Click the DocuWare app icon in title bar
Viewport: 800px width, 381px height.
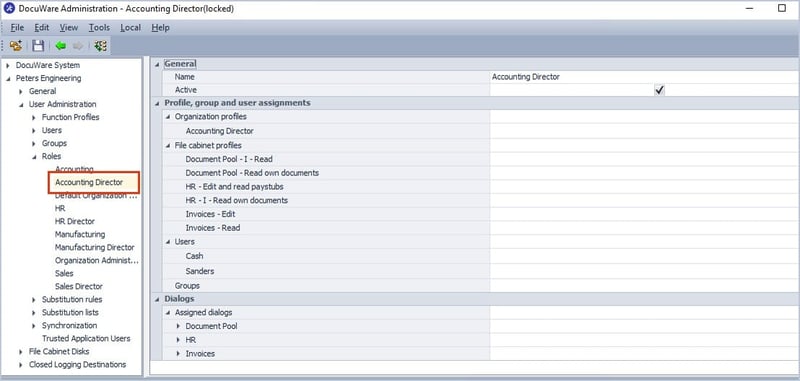[9, 9]
